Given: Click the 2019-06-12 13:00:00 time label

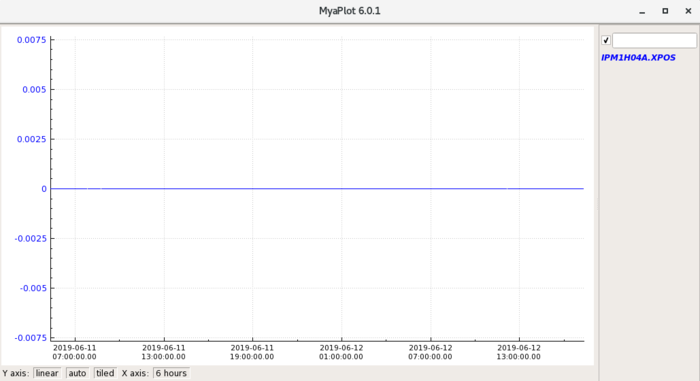Looking at the screenshot, I should pos(519,352).
